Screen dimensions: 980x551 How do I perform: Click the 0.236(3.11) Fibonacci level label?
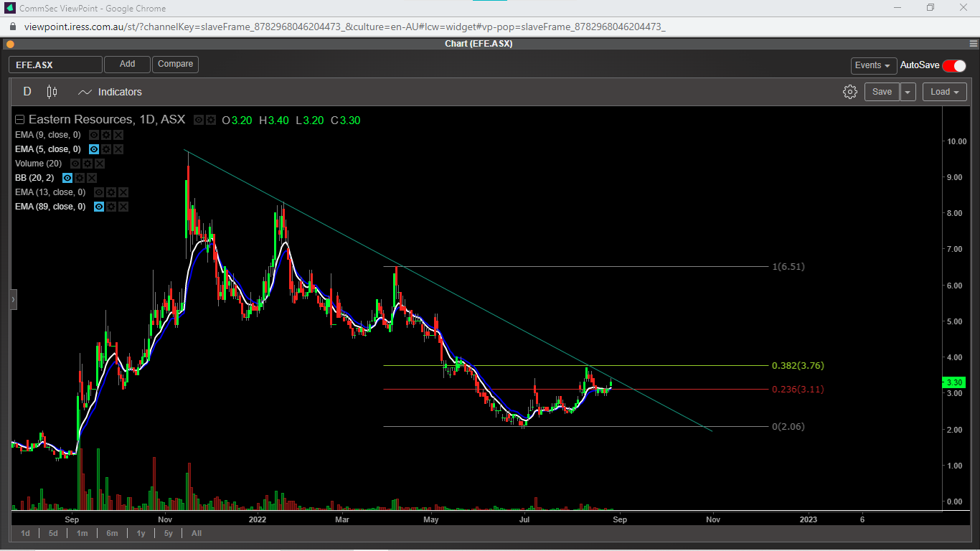point(798,390)
